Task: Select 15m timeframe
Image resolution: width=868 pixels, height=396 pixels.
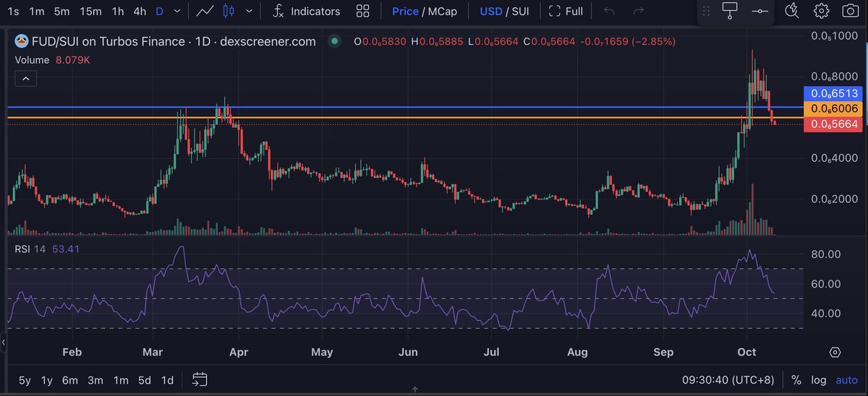Action: pyautogui.click(x=91, y=11)
